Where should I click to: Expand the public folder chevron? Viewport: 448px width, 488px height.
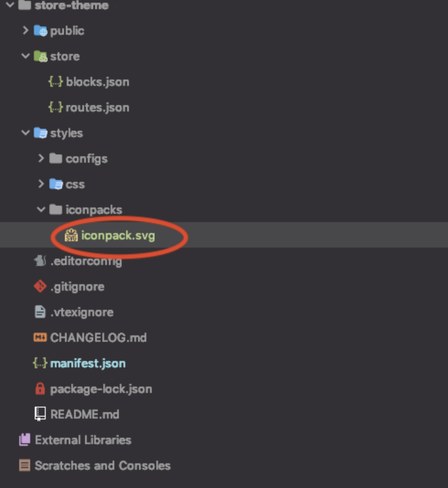(x=25, y=31)
